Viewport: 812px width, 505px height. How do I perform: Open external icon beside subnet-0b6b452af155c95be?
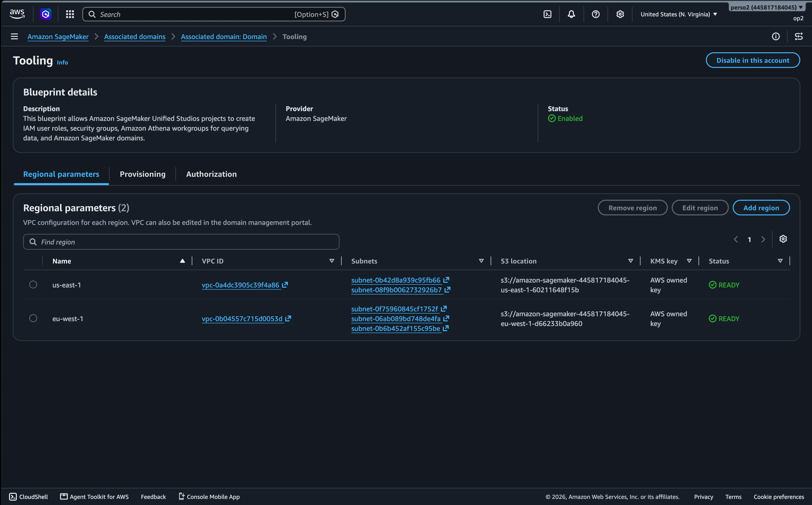coord(446,328)
